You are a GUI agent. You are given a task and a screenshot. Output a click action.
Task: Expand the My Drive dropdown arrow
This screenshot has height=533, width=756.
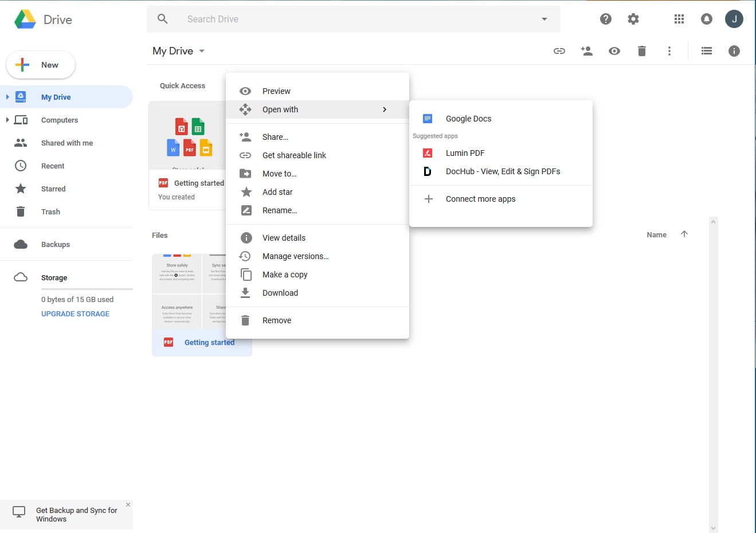click(202, 51)
